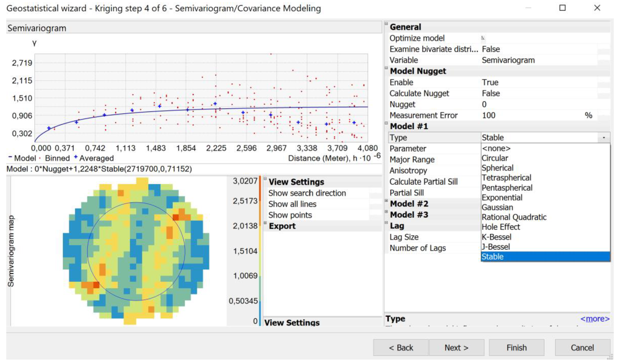The height and width of the screenshot is (364, 617).
Task: Collapse the General section
Action: [x=386, y=24]
